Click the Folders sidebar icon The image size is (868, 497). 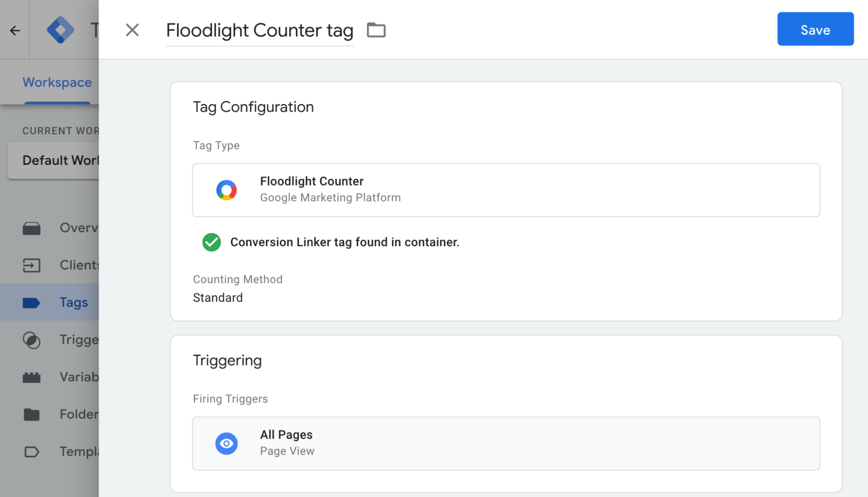point(32,414)
